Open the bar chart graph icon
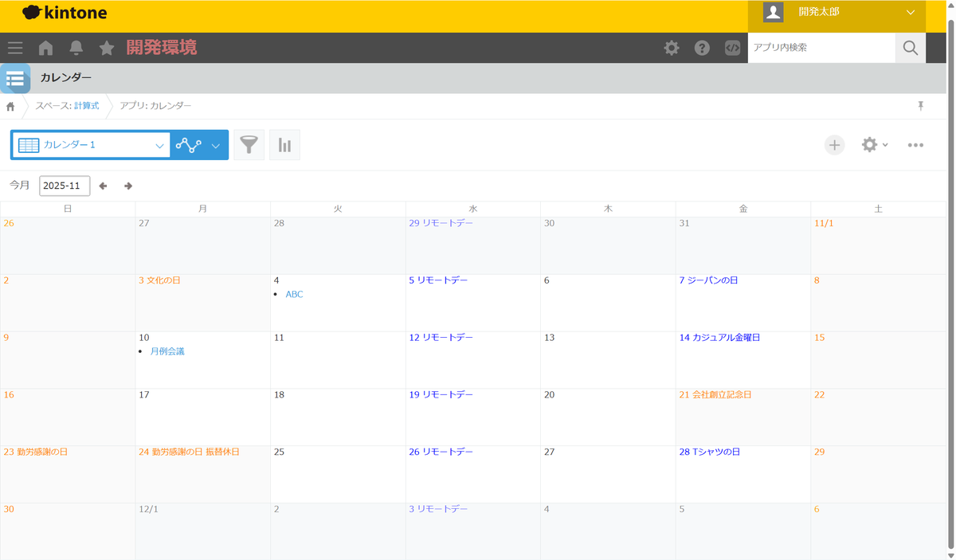 click(284, 145)
